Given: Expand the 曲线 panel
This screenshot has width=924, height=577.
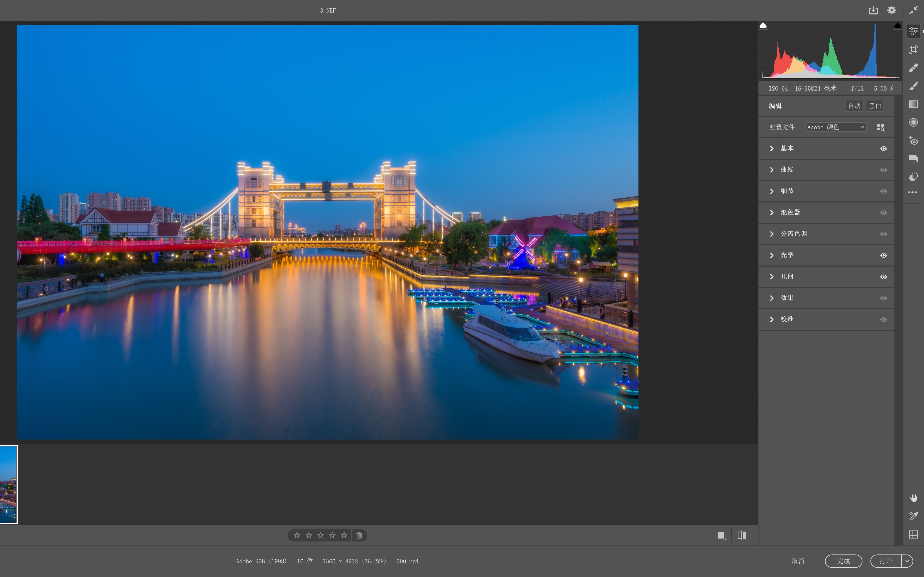Looking at the screenshot, I should tap(787, 170).
